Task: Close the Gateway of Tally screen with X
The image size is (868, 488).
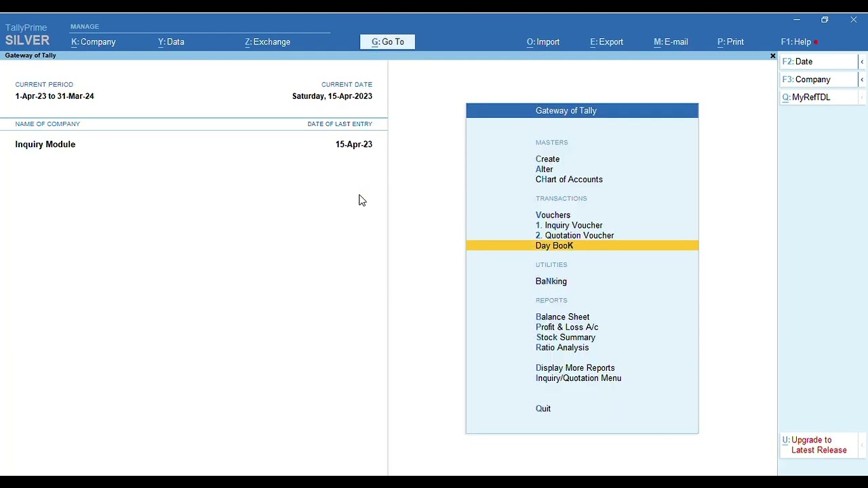Action: pos(772,56)
